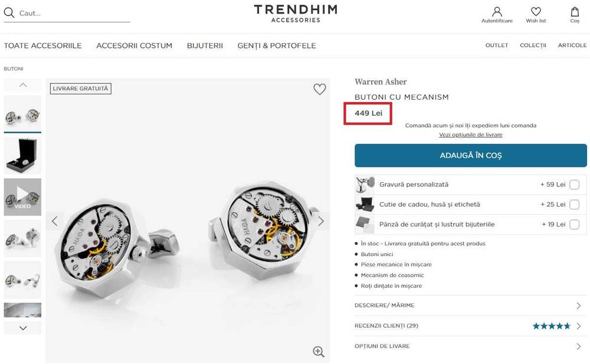Open the Bijuterii menu
Viewport: 590px width, 364px height.
pos(205,45)
